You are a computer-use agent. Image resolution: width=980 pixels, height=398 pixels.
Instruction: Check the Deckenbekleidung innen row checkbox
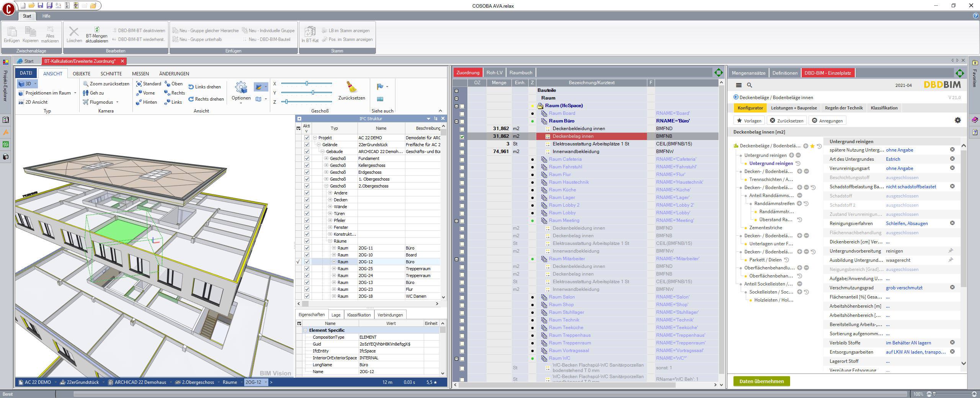coord(462,129)
